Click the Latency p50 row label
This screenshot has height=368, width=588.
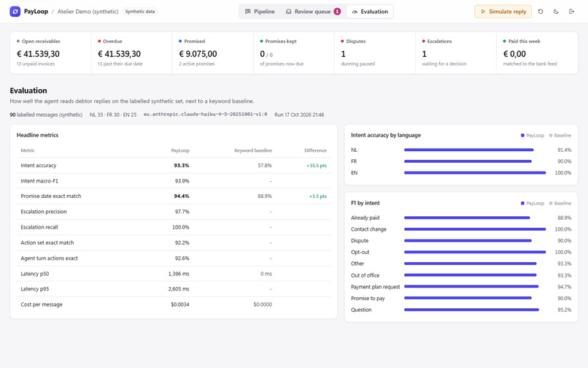[x=35, y=274]
